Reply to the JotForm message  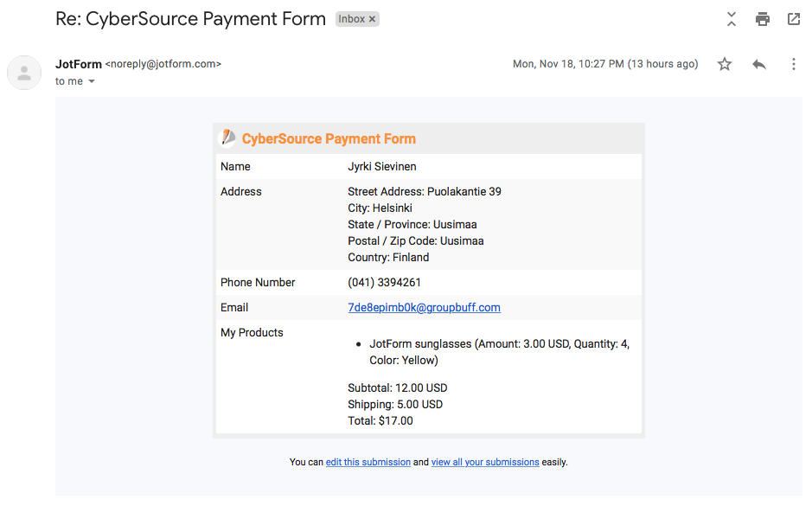click(x=759, y=64)
